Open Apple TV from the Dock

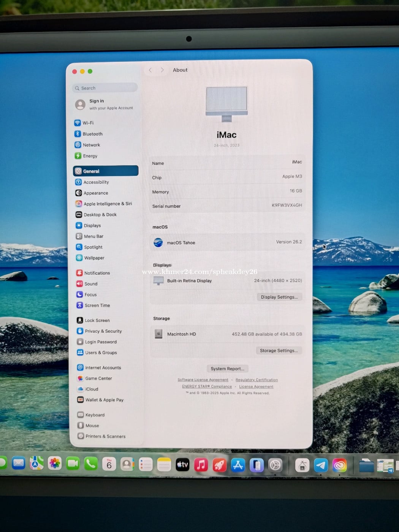click(x=182, y=464)
